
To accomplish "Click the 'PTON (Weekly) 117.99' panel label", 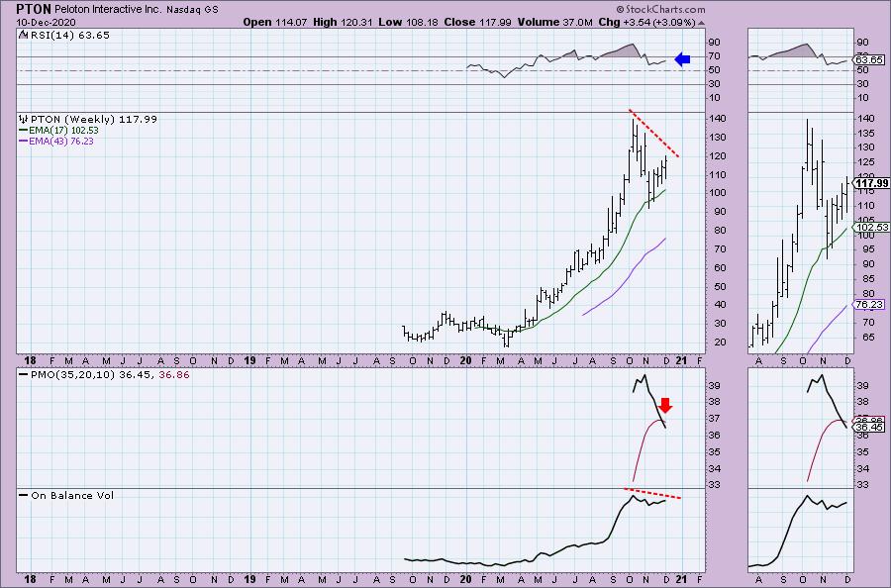I will (x=94, y=120).
